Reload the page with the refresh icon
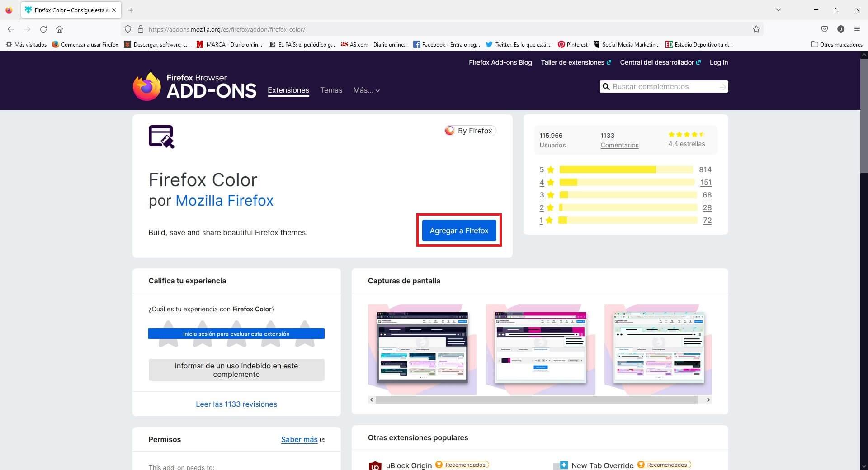This screenshot has height=470, width=868. [43, 29]
